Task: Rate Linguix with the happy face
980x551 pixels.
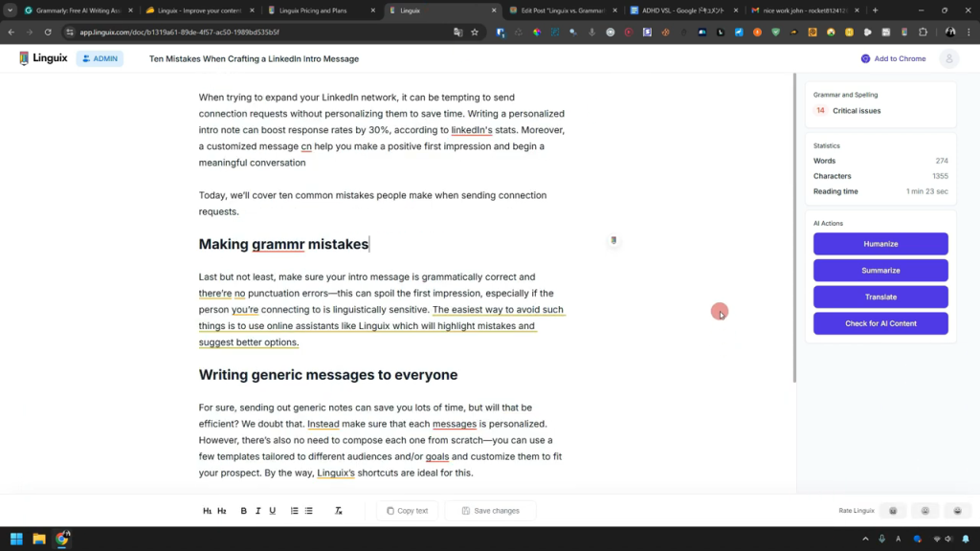Action: pyautogui.click(x=957, y=511)
